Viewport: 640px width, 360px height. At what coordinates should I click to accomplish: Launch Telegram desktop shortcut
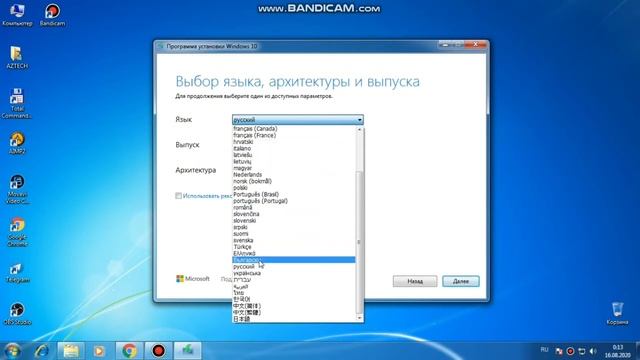click(17, 273)
